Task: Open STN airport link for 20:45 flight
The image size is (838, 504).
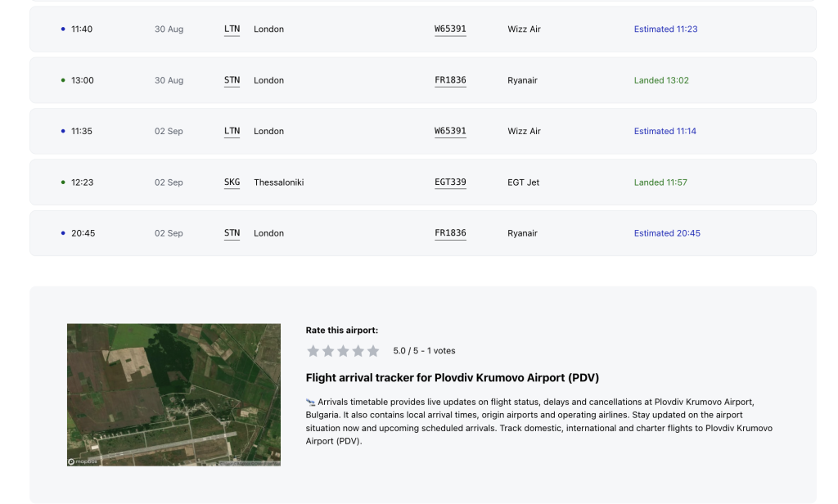Action: [232, 233]
